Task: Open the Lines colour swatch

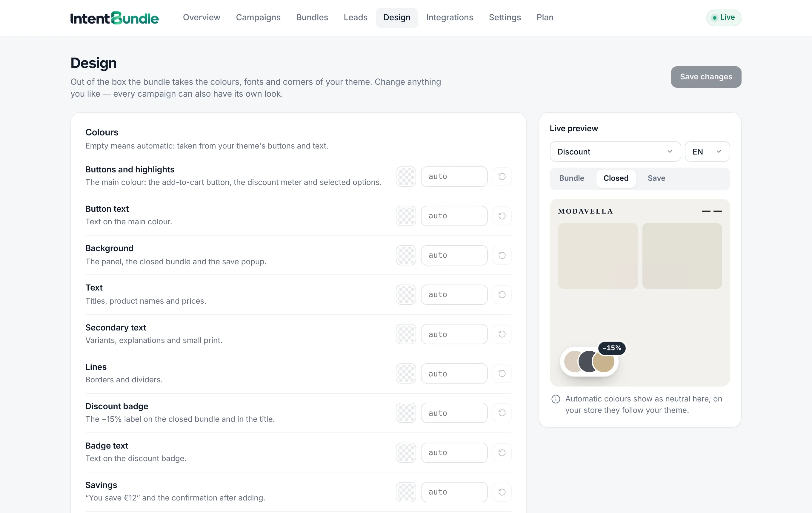Action: coord(406,373)
